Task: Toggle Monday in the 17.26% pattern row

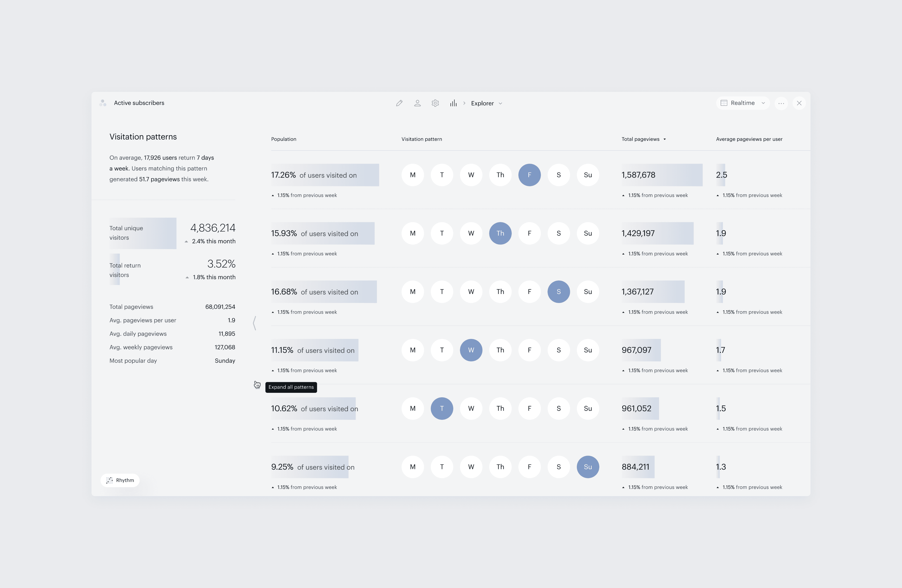Action: coord(412,175)
